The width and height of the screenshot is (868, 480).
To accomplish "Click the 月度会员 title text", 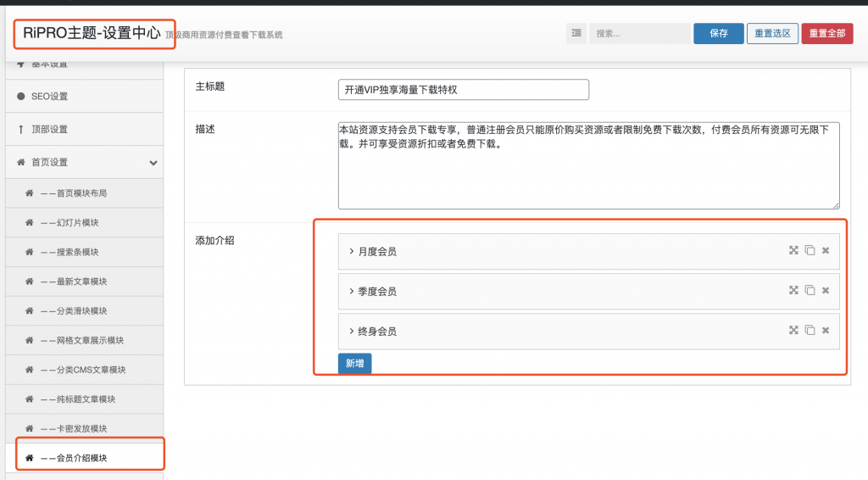I will click(377, 251).
